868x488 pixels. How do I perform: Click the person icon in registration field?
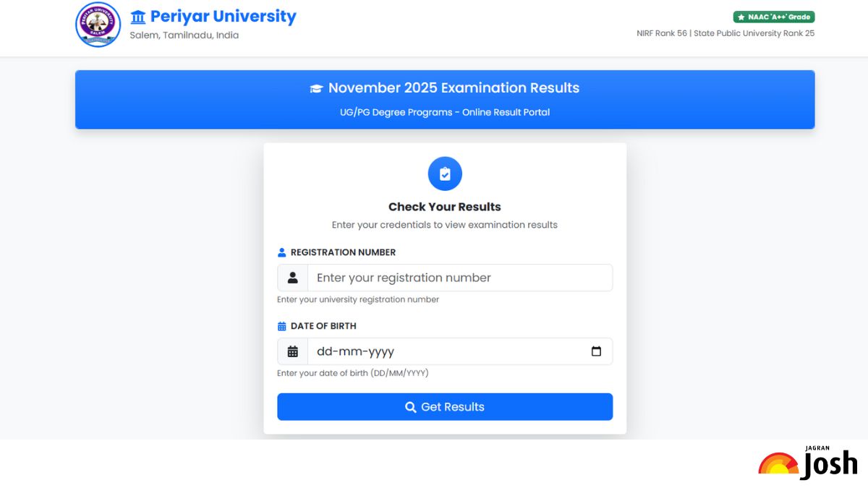coord(292,278)
